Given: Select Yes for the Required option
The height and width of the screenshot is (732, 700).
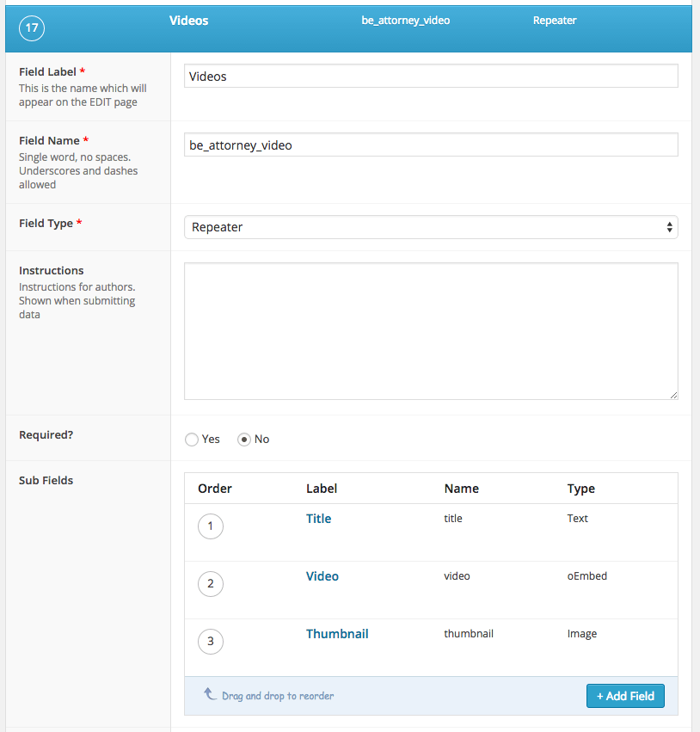Looking at the screenshot, I should coord(191,440).
